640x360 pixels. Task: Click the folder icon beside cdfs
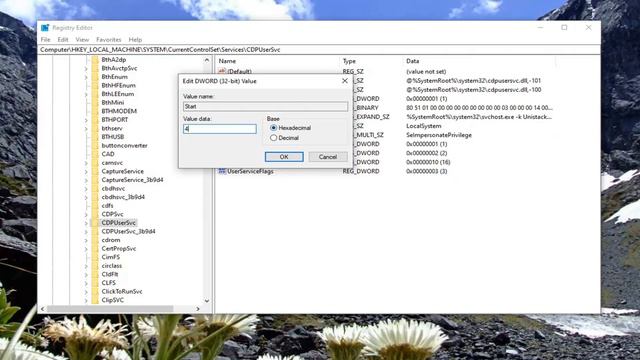pyautogui.click(x=95, y=206)
